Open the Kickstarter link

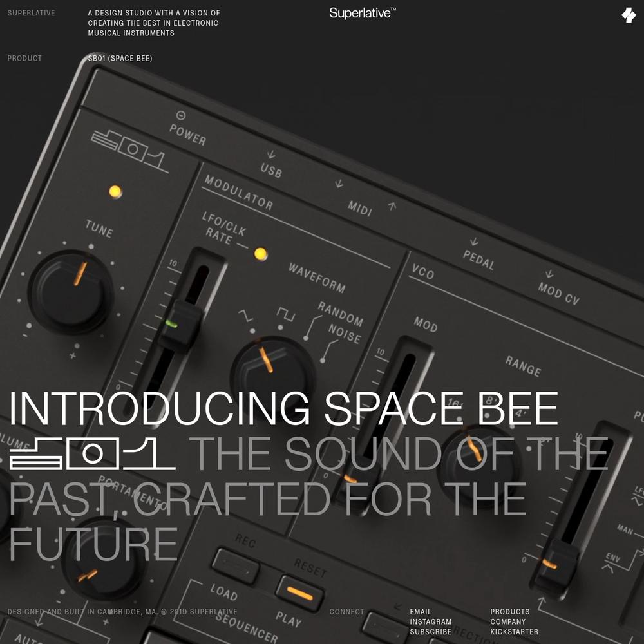click(x=514, y=632)
